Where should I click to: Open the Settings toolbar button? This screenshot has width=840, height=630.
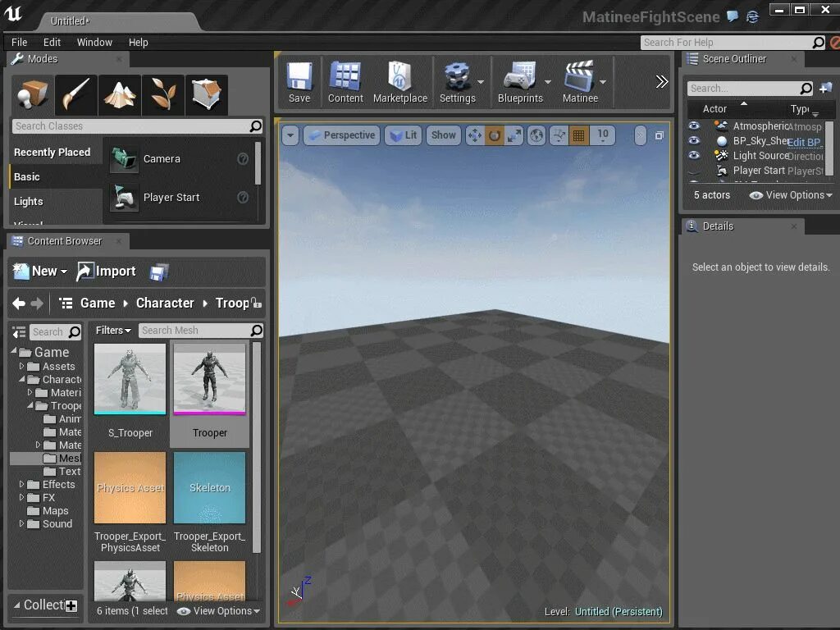(x=457, y=82)
